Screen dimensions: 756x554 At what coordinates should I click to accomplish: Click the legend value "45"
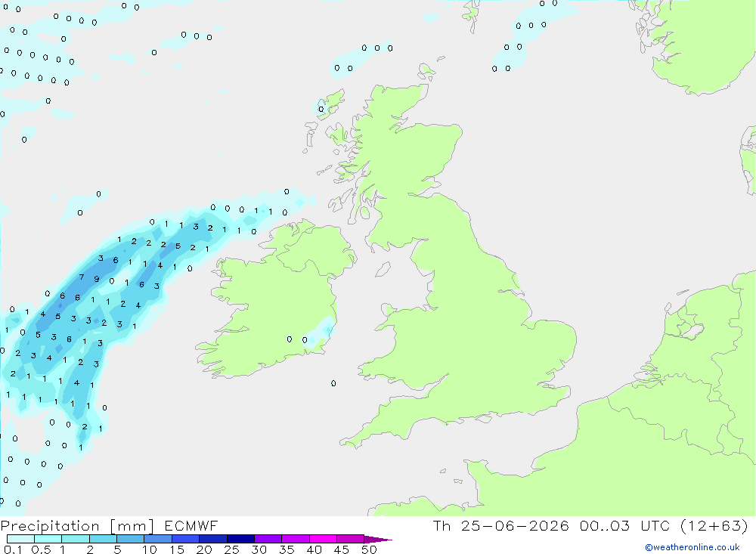(x=342, y=549)
